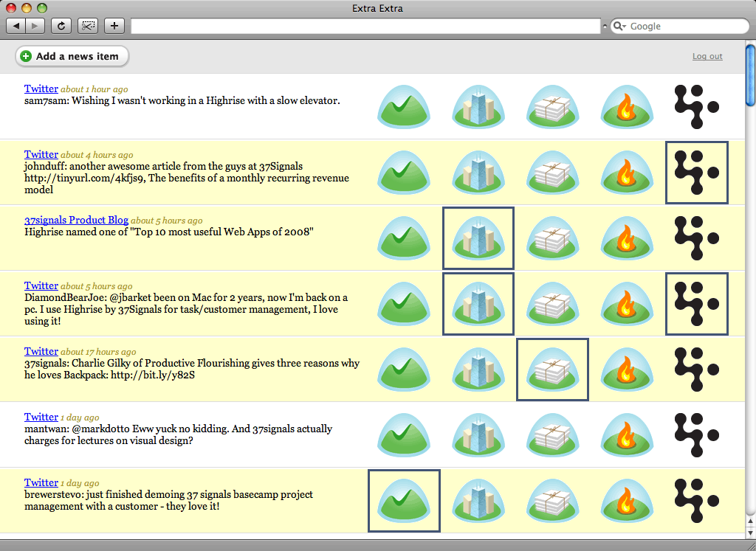Pick the Campfire icon on the brewerstevo tweet
The image size is (756, 551).
tap(627, 501)
